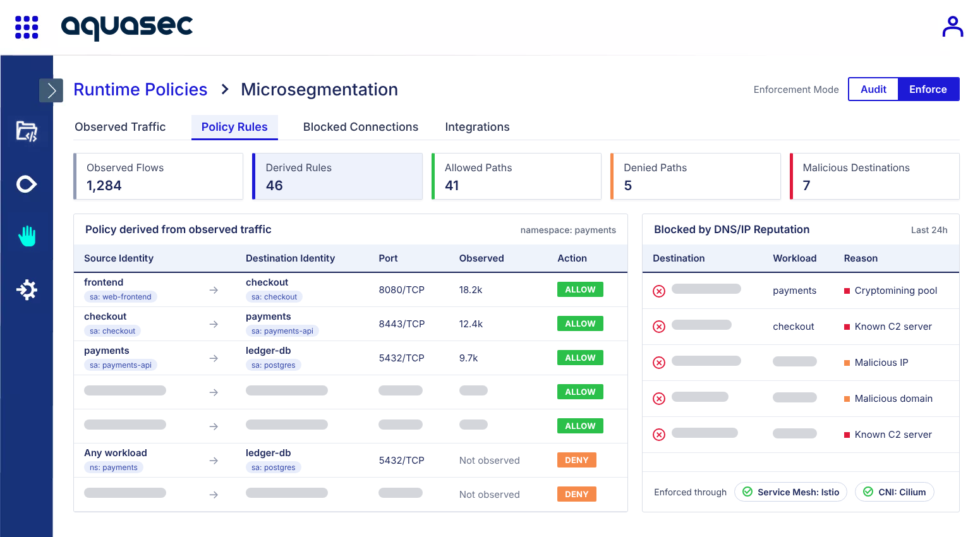Viewport: 980px width, 537px height.
Task: Select the Policy Rules tab
Action: [x=234, y=127]
